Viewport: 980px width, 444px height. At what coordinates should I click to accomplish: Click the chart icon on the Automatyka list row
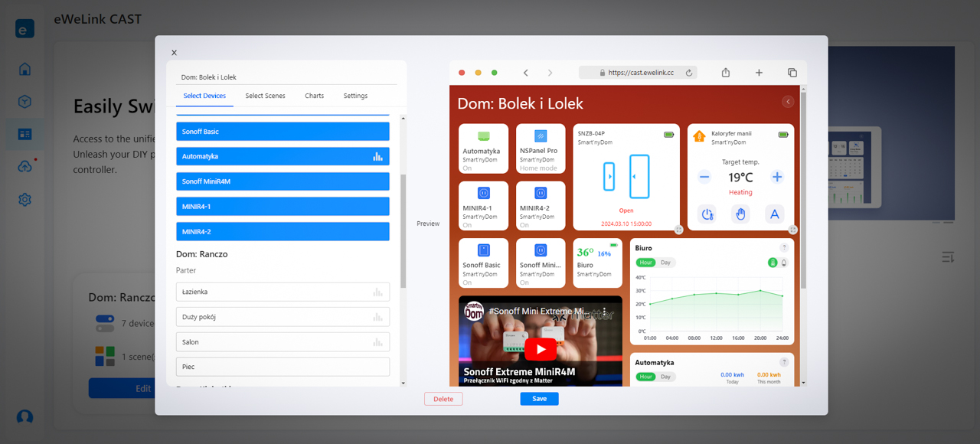377,156
